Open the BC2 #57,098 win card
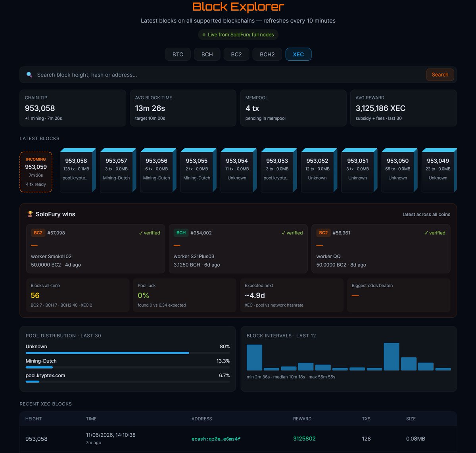Viewport: 476px width, 453px height. click(95, 249)
